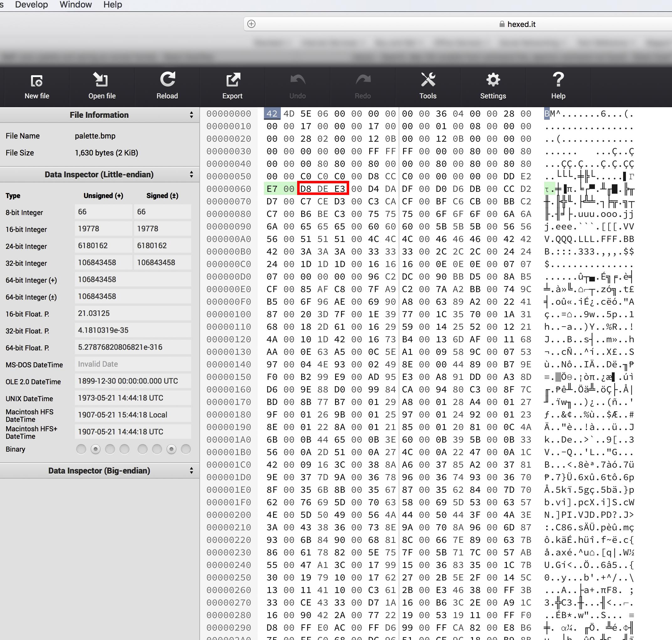
Task: Open the Window menu
Action: point(76,5)
